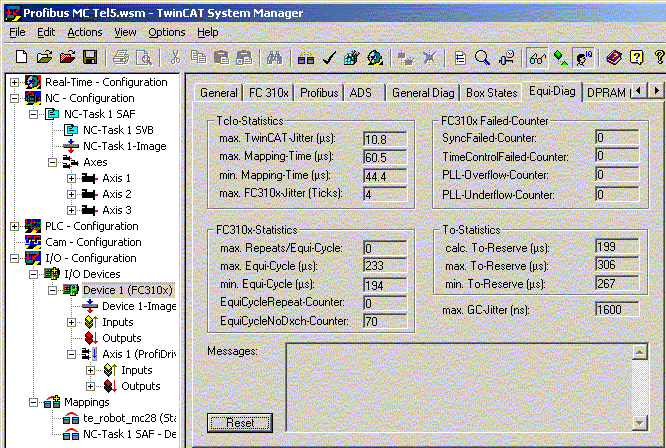Click the Cut scissors icon

[x=175, y=57]
